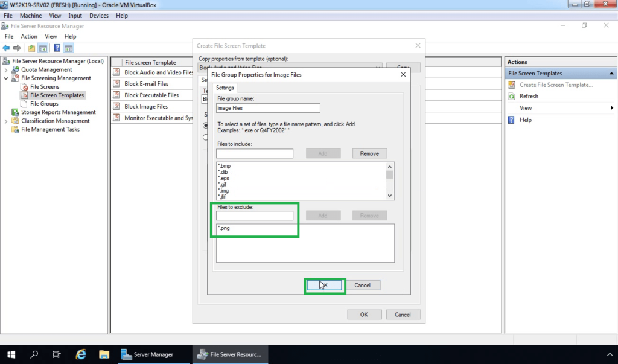Launch Internet Explorer from taskbar
Viewport: 618px width, 364px height.
pos(81,354)
